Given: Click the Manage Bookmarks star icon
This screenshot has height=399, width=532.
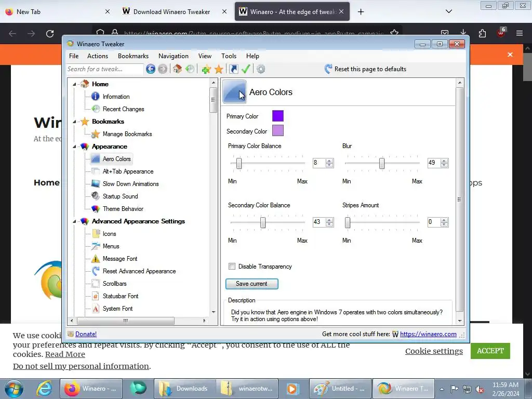Looking at the screenshot, I should click(x=96, y=134).
